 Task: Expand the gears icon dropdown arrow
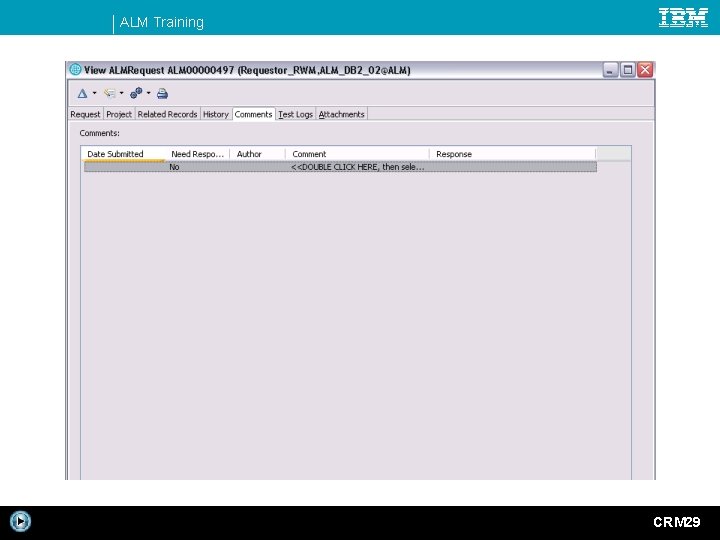[x=149, y=93]
